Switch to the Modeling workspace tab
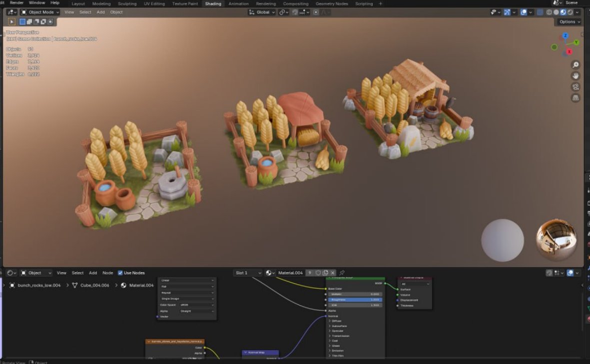The image size is (590, 364). pyautogui.click(x=101, y=4)
